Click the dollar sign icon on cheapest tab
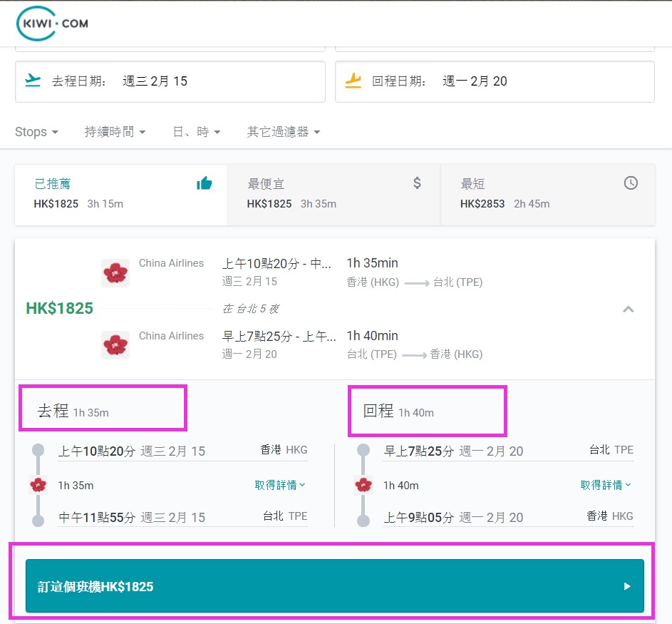The width and height of the screenshot is (672, 624). tap(417, 183)
